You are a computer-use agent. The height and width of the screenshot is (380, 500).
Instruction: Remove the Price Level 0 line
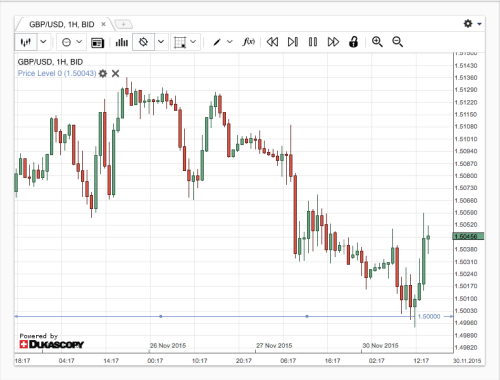click(115, 73)
